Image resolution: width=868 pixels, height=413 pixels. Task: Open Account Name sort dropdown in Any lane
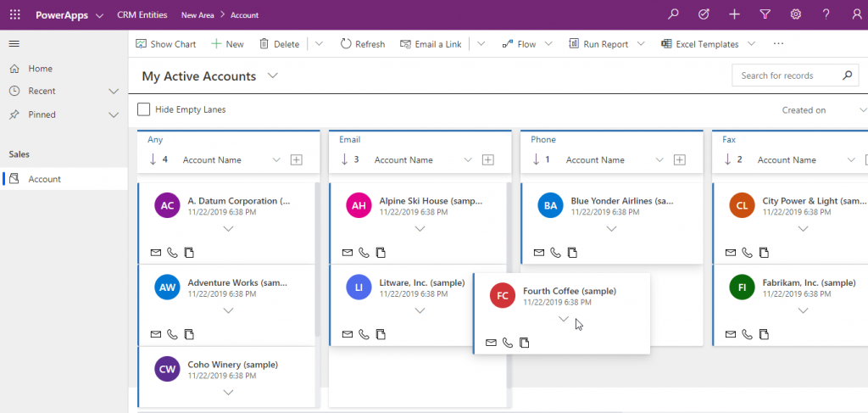tap(276, 160)
